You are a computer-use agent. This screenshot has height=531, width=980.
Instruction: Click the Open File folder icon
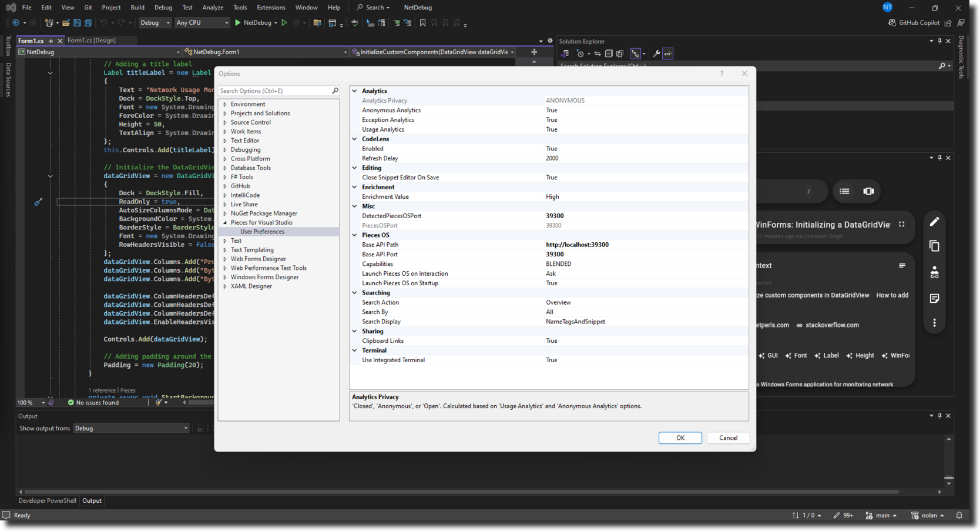tap(66, 23)
